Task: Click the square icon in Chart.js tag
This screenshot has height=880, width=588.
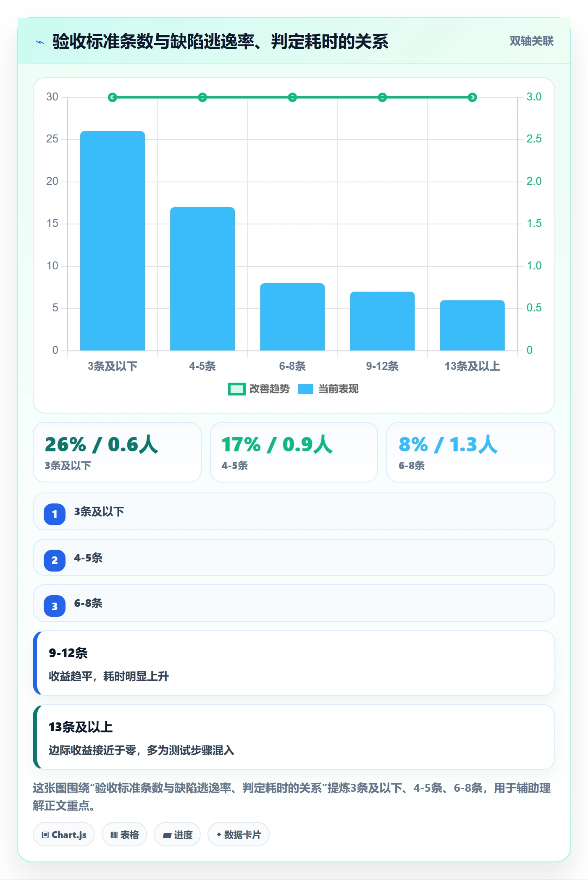Action: tap(45, 835)
